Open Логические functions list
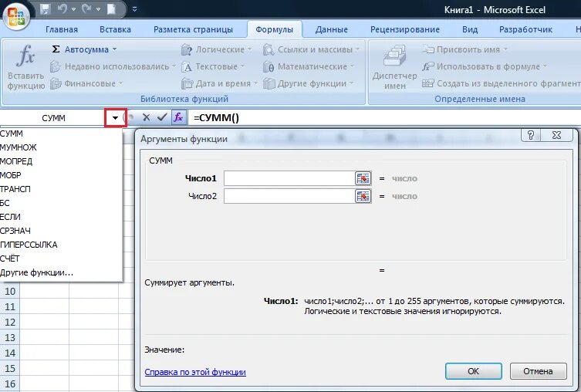 coord(217,49)
